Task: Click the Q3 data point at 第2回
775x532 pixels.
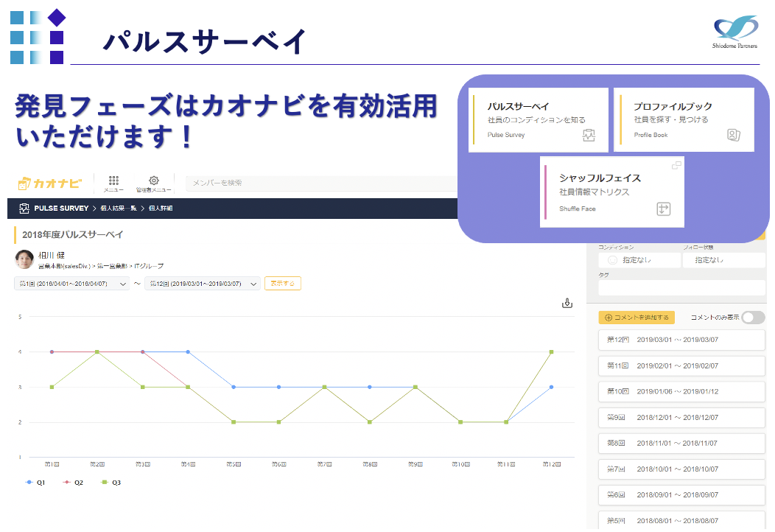Action: click(x=97, y=352)
